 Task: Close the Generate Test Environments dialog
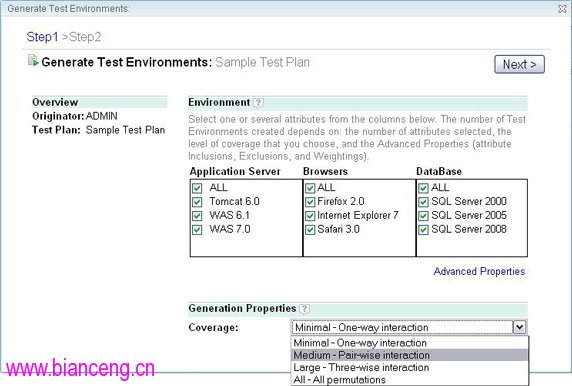click(x=562, y=9)
